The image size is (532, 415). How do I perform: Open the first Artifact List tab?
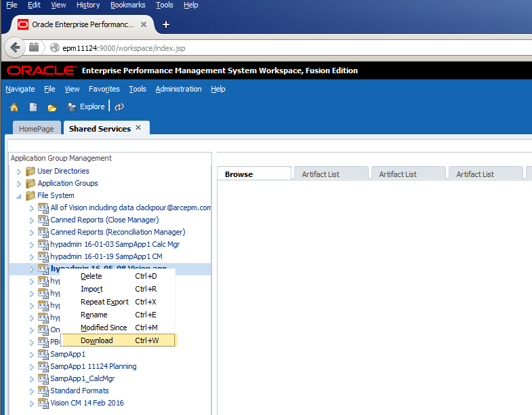pos(331,174)
